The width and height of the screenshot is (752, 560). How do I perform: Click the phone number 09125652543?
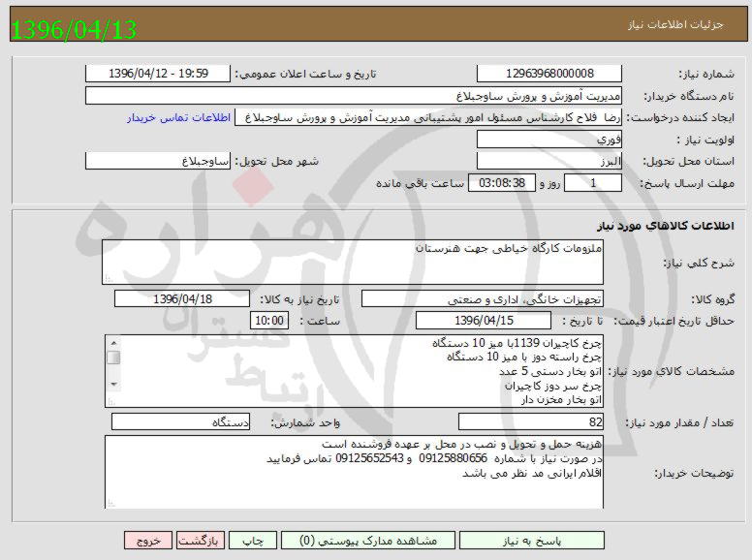point(369,458)
